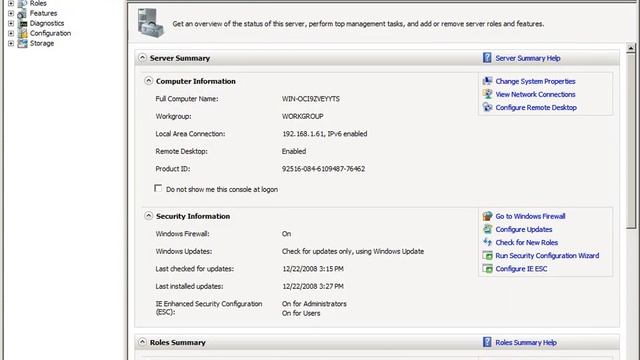
Task: Click the View Network Connections icon
Action: 487,94
